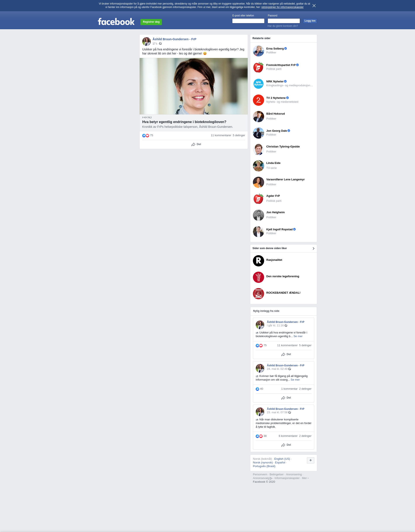The width and height of the screenshot is (415, 532).
Task: Open the 'Personvern' footer link
Action: 260,474
